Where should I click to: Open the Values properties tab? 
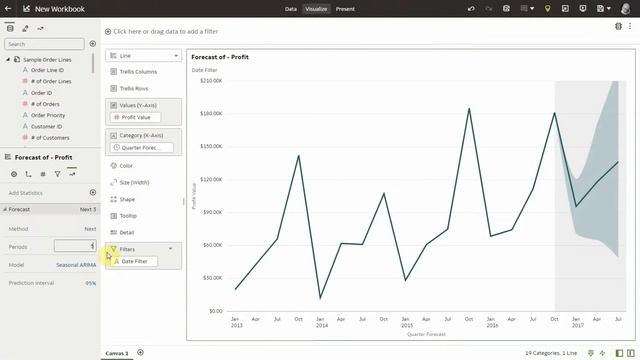point(43,174)
